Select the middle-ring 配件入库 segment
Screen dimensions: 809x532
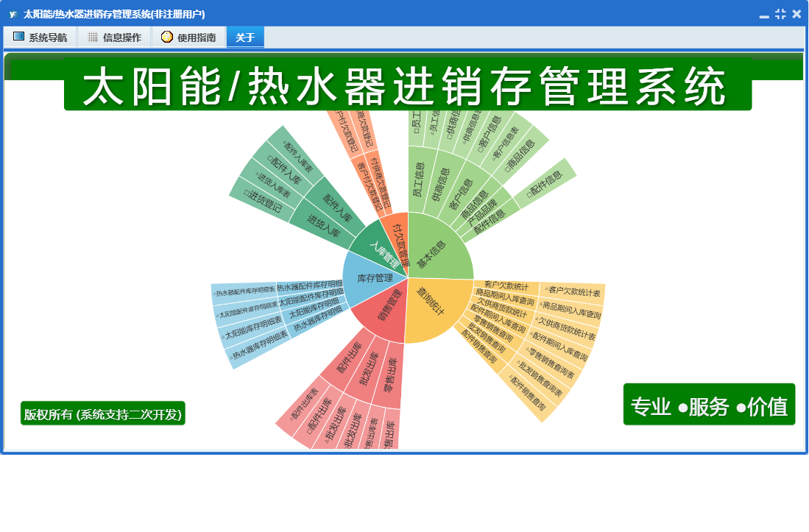(336, 208)
